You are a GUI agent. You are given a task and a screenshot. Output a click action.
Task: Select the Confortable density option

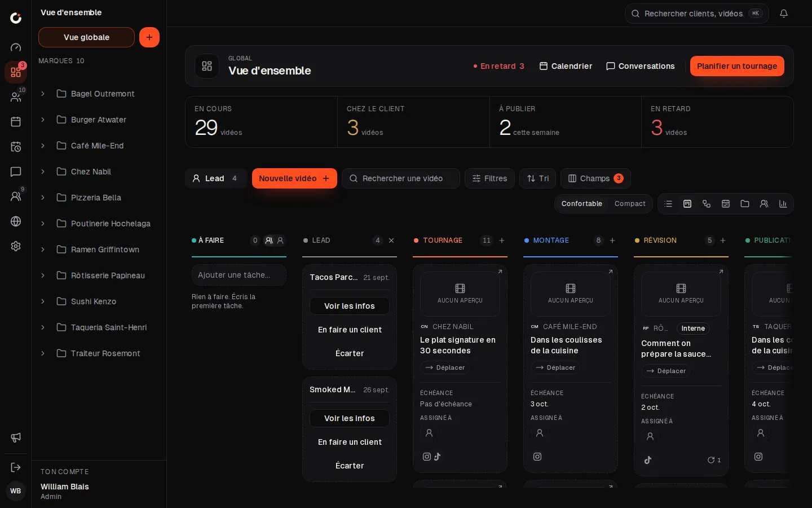click(x=581, y=204)
